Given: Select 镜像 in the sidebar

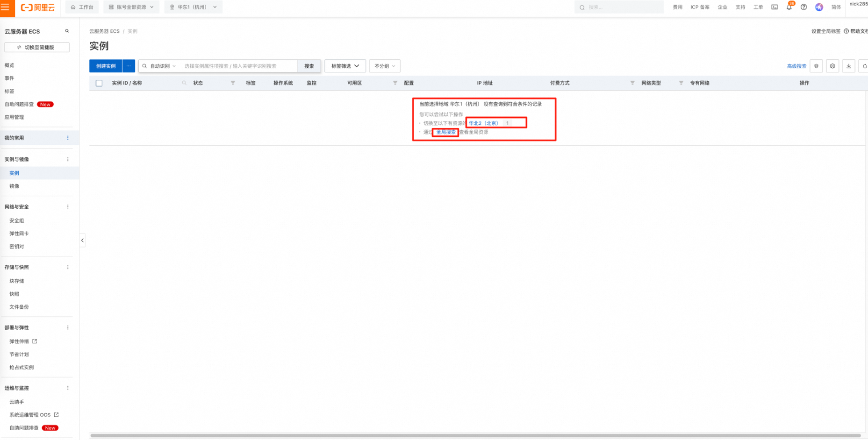Looking at the screenshot, I should [x=14, y=186].
